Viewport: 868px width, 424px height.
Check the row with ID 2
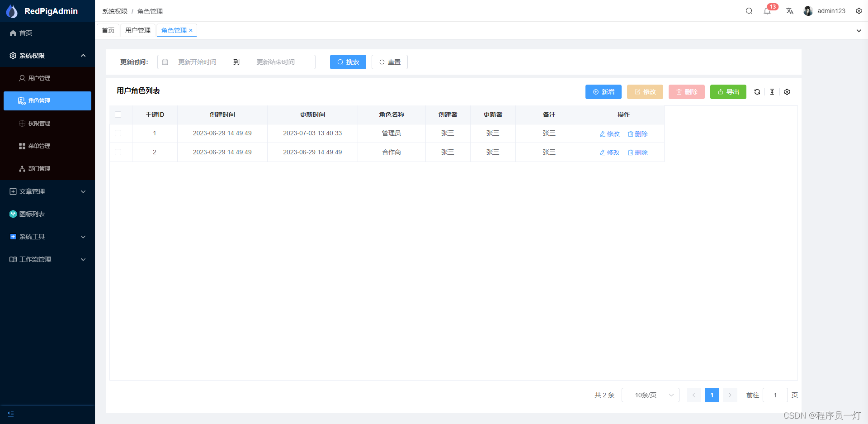click(x=118, y=152)
